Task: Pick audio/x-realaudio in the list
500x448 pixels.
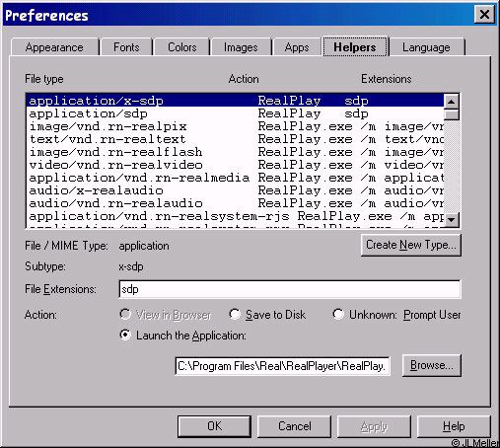Action: [235, 190]
